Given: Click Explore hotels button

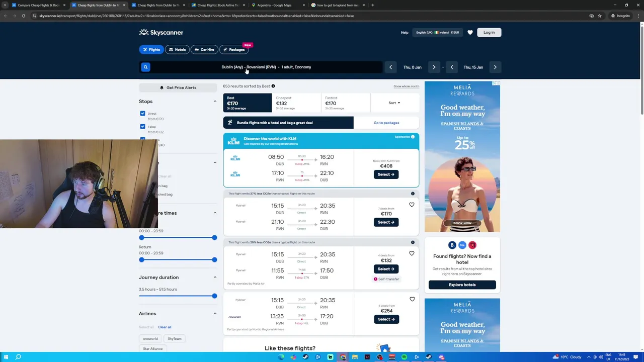Looking at the screenshot, I should click(462, 285).
